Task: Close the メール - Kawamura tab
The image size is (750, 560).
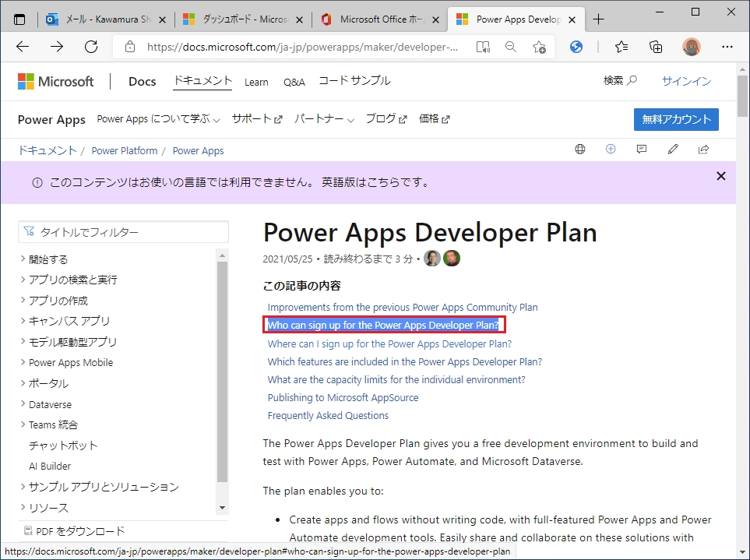Action: point(162,19)
